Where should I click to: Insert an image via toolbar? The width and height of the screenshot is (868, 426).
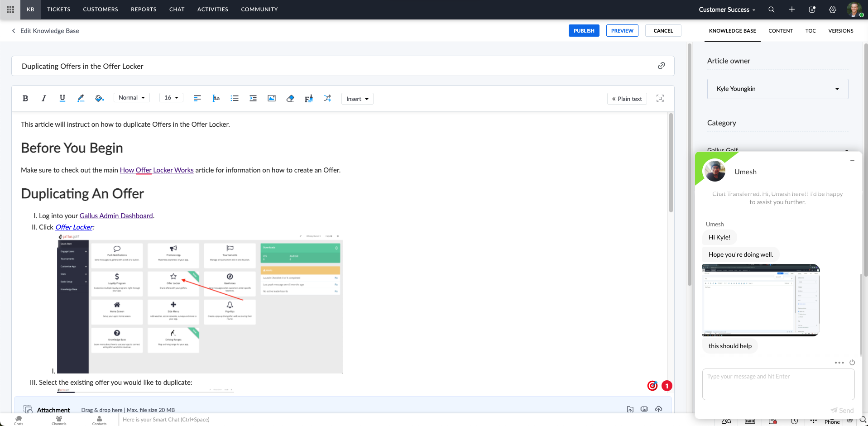tap(272, 98)
